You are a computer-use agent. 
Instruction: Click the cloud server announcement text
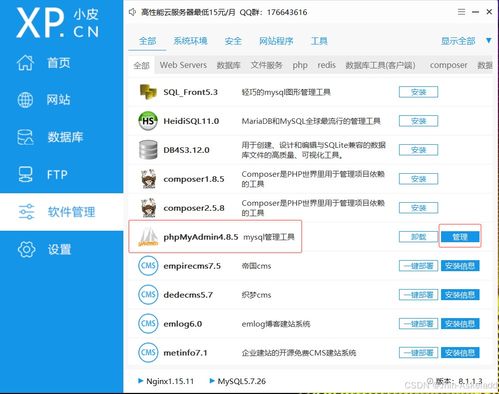click(224, 12)
